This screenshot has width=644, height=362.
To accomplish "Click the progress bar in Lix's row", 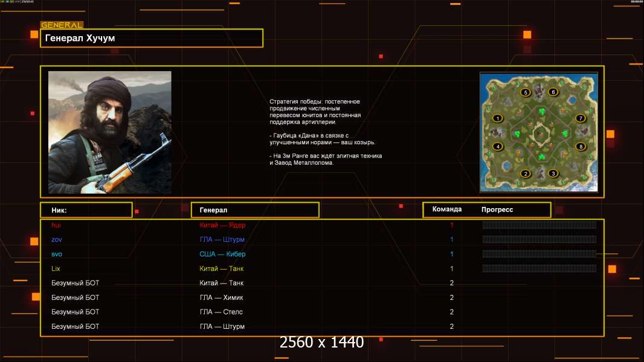I will pyautogui.click(x=539, y=268).
